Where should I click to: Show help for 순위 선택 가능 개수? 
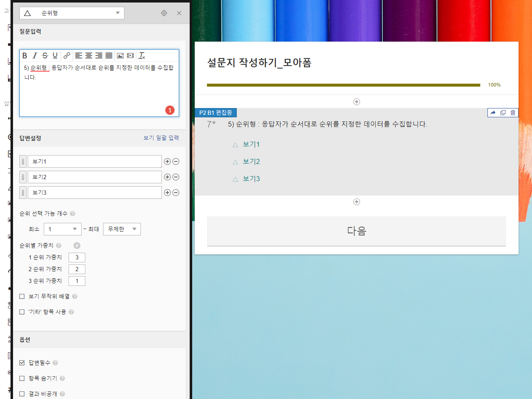click(x=73, y=214)
